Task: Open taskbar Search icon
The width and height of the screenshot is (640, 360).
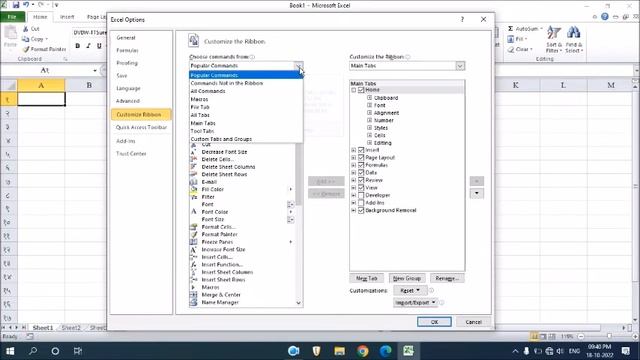Action: 33,351
